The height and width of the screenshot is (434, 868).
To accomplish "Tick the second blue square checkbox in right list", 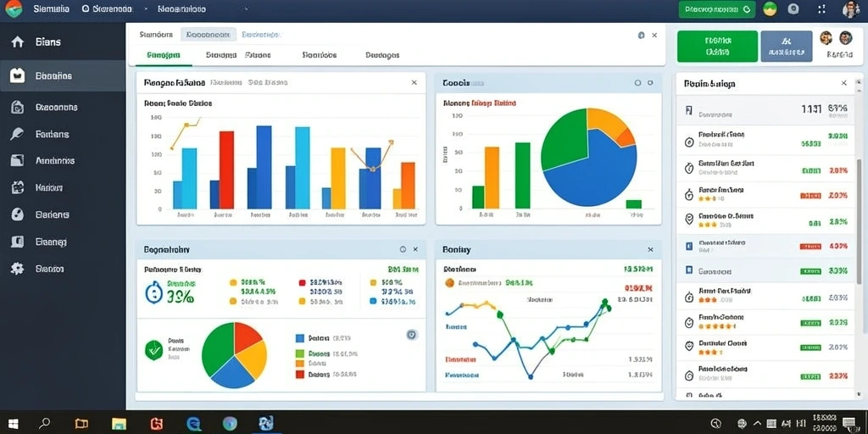I will click(x=689, y=270).
